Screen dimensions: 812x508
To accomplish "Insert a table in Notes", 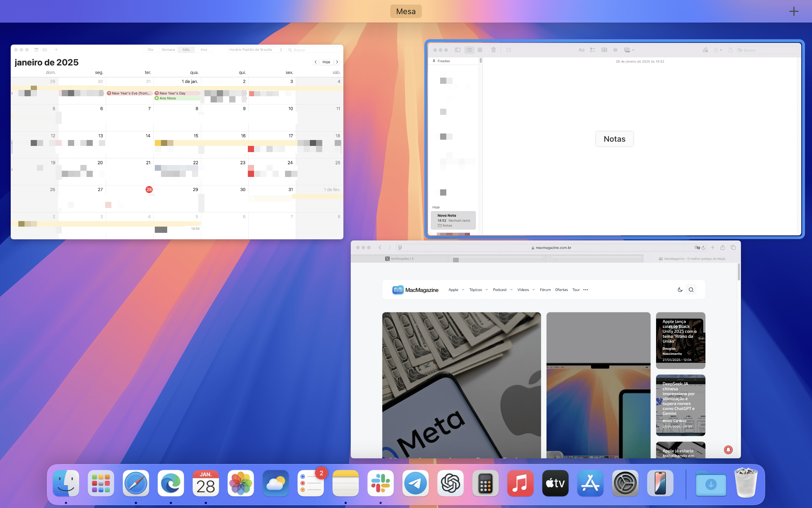I will (604, 50).
